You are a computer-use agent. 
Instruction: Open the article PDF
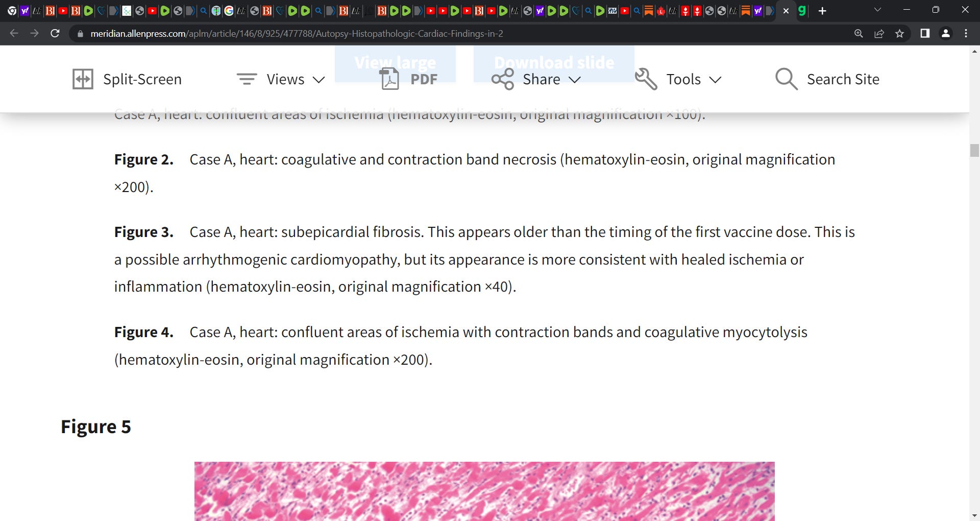pyautogui.click(x=409, y=79)
